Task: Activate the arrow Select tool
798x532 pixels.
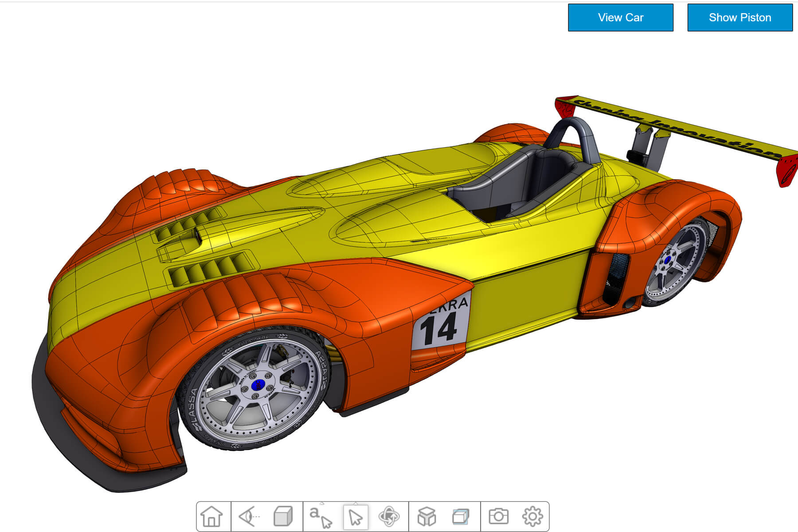Action: pyautogui.click(x=356, y=517)
